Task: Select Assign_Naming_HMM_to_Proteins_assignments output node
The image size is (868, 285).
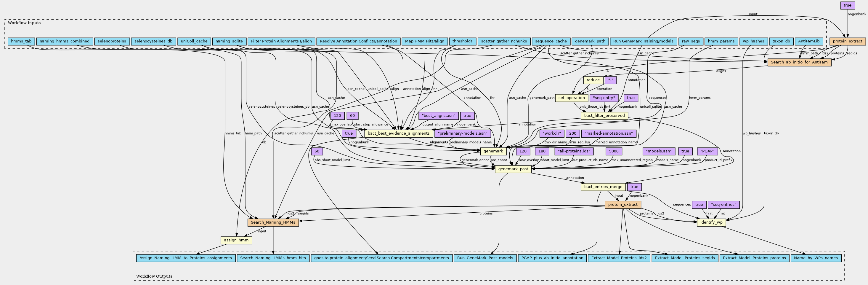Action: coord(186,258)
